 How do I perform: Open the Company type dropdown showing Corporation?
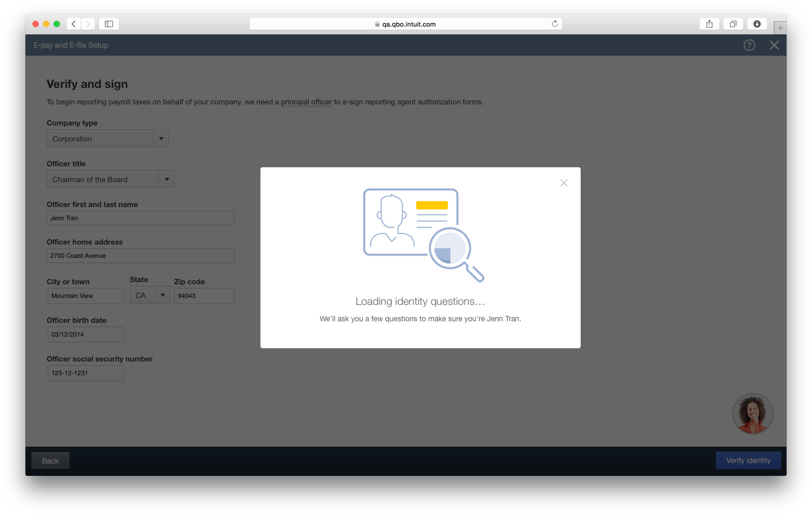(x=107, y=139)
